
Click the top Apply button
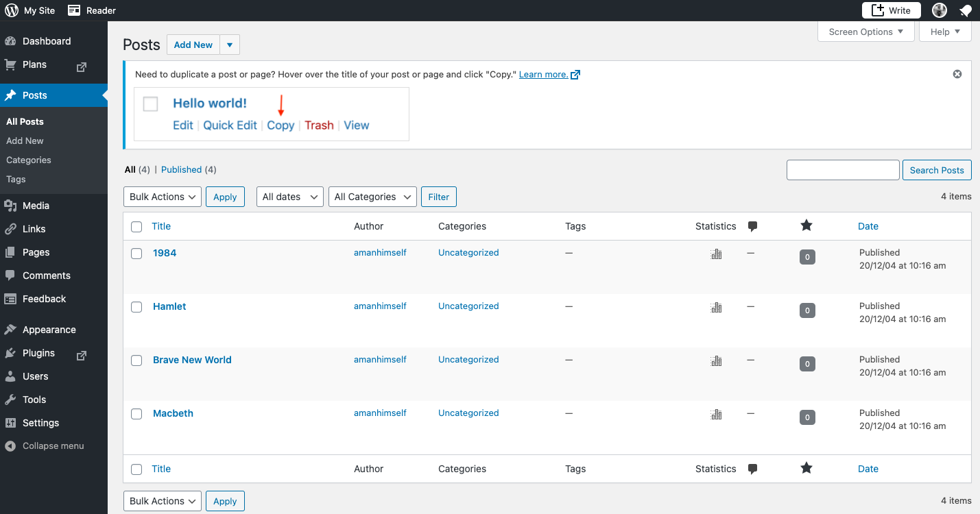[x=225, y=197]
